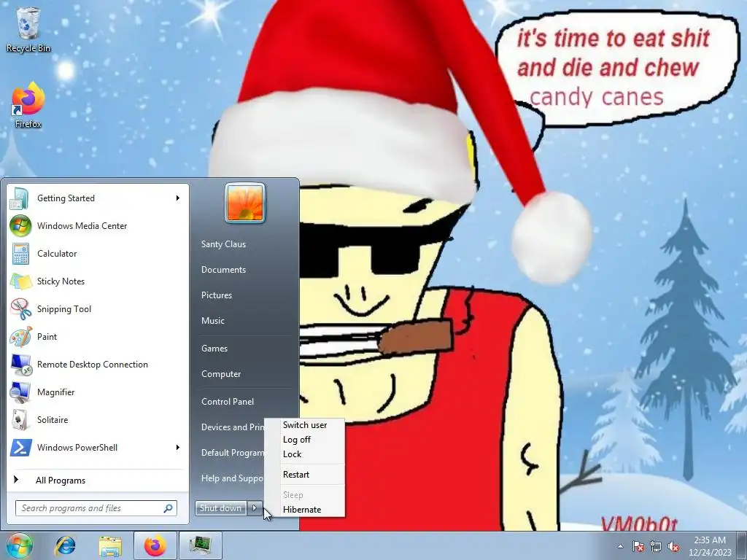Open the Firefox desktop shortcut
This screenshot has height=560, width=747.
[28, 105]
